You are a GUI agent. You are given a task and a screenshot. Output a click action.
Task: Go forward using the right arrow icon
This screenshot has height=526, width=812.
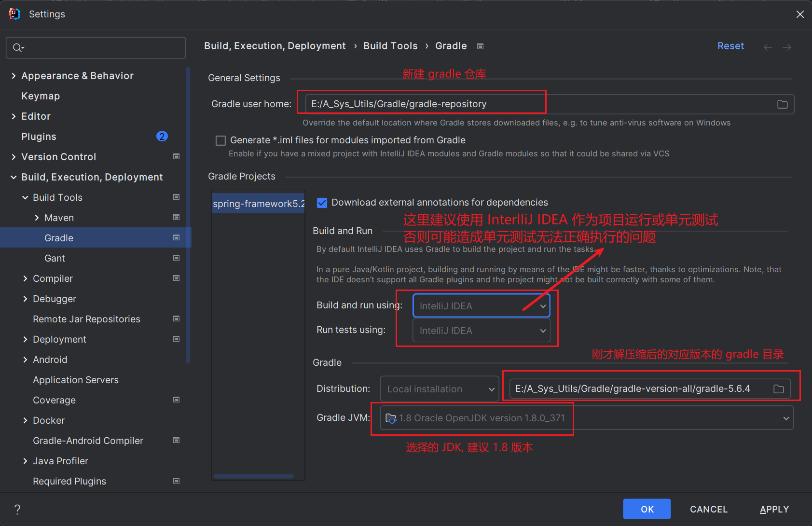pos(787,47)
